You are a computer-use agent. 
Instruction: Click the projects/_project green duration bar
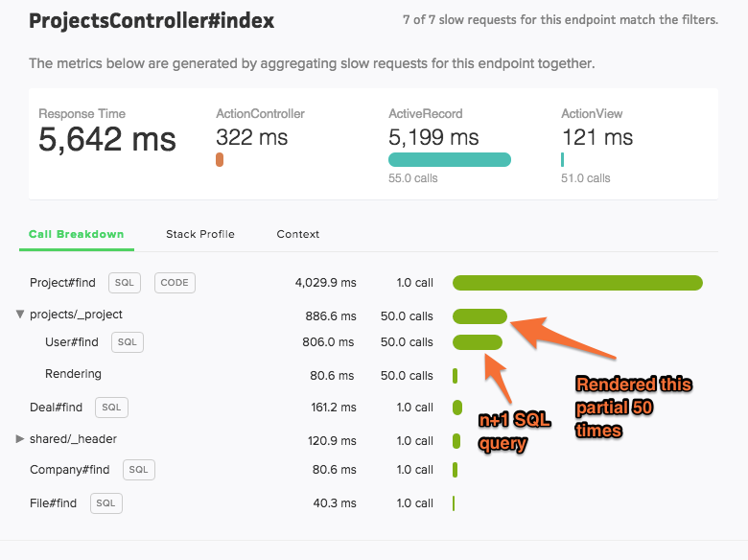pyautogui.click(x=479, y=315)
